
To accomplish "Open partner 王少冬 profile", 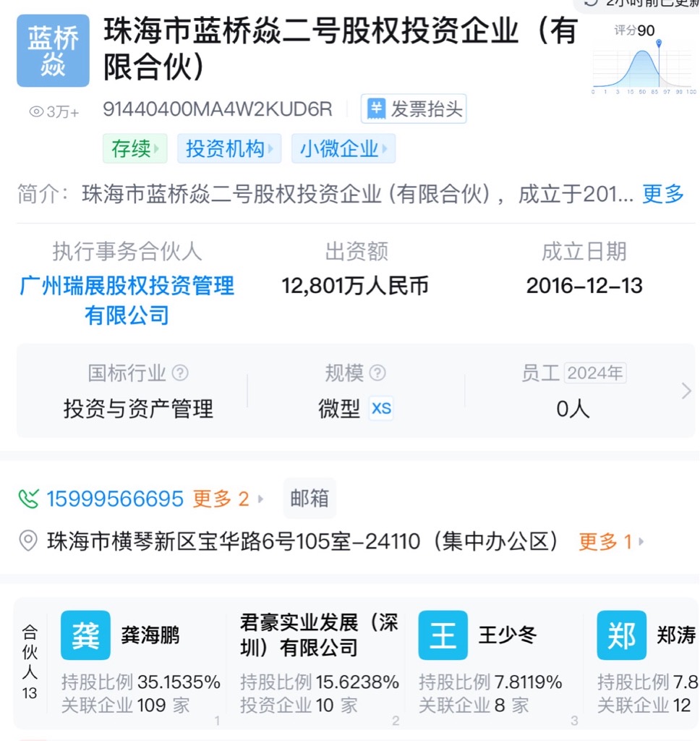I will (x=508, y=635).
